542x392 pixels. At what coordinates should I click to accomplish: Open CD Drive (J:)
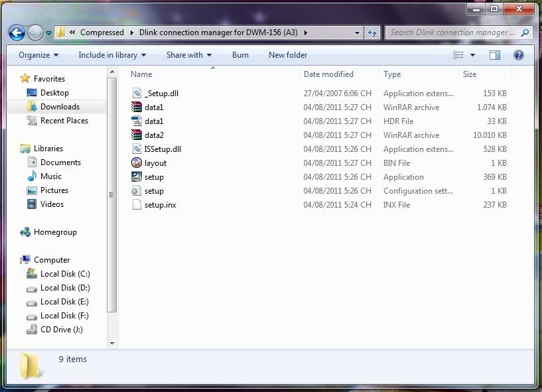[x=62, y=330]
